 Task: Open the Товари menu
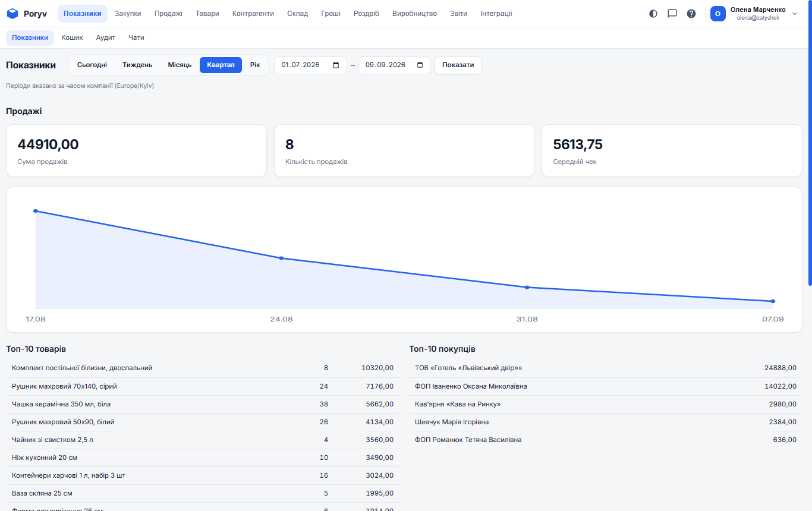pyautogui.click(x=207, y=14)
